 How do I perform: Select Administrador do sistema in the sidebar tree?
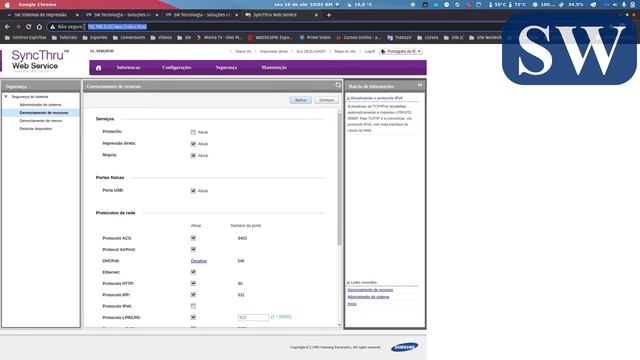coord(40,105)
